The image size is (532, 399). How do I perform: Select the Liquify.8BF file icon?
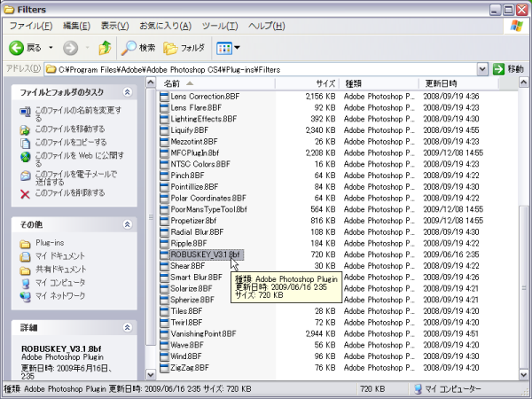click(164, 130)
